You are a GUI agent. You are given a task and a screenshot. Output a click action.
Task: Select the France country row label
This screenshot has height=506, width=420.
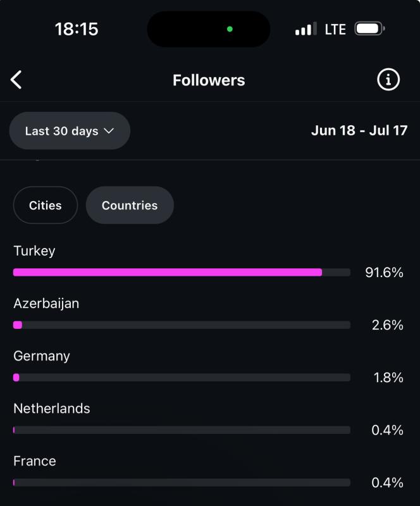(x=35, y=461)
